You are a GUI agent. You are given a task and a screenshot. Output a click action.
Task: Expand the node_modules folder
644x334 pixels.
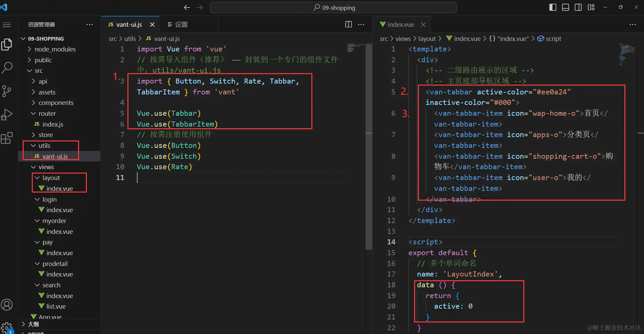(x=59, y=49)
